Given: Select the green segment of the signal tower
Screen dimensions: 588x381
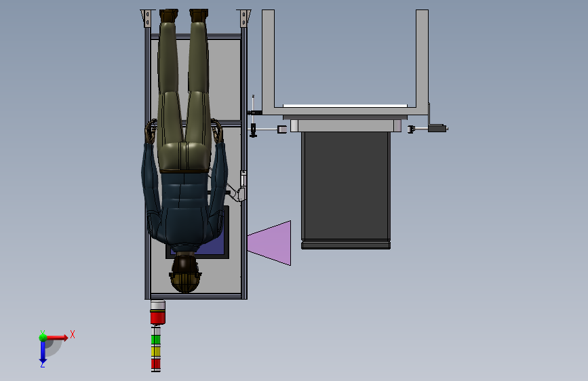Looking at the screenshot, I should (x=155, y=340).
